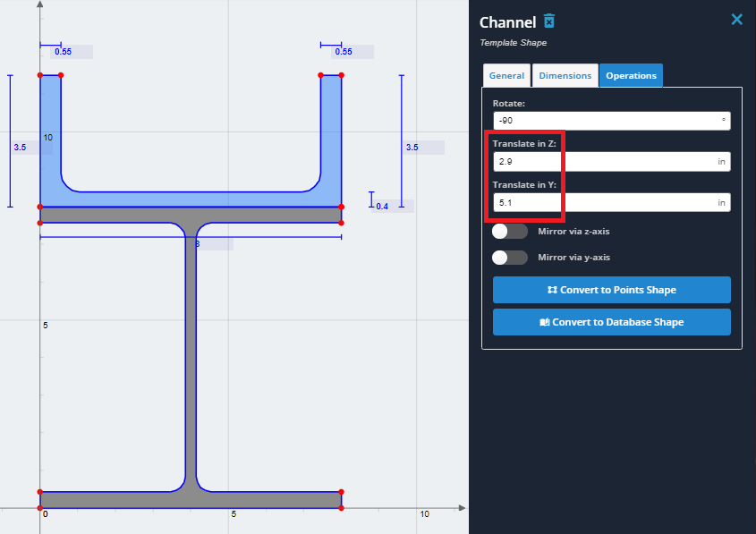Switch to the General tab
Viewport: 756px width, 534px height.
coord(506,76)
